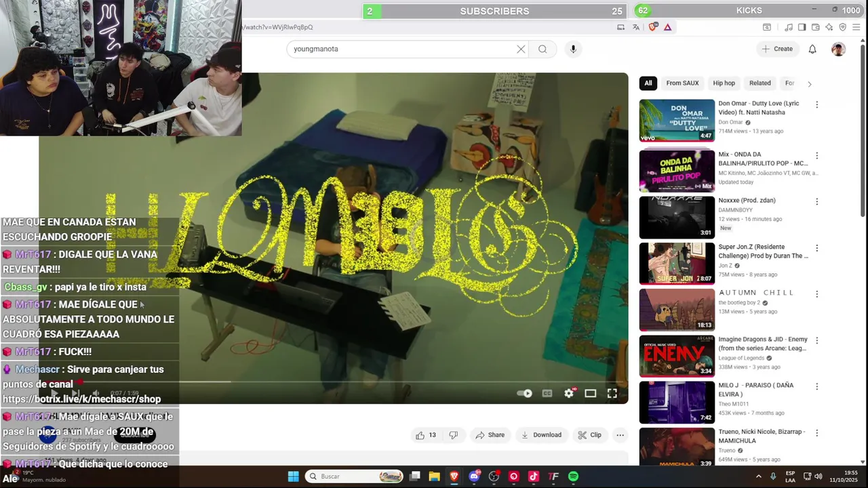Viewport: 868px width, 488px height.
Task: Open options for Don Omar Dutty Love
Action: pos(816,105)
